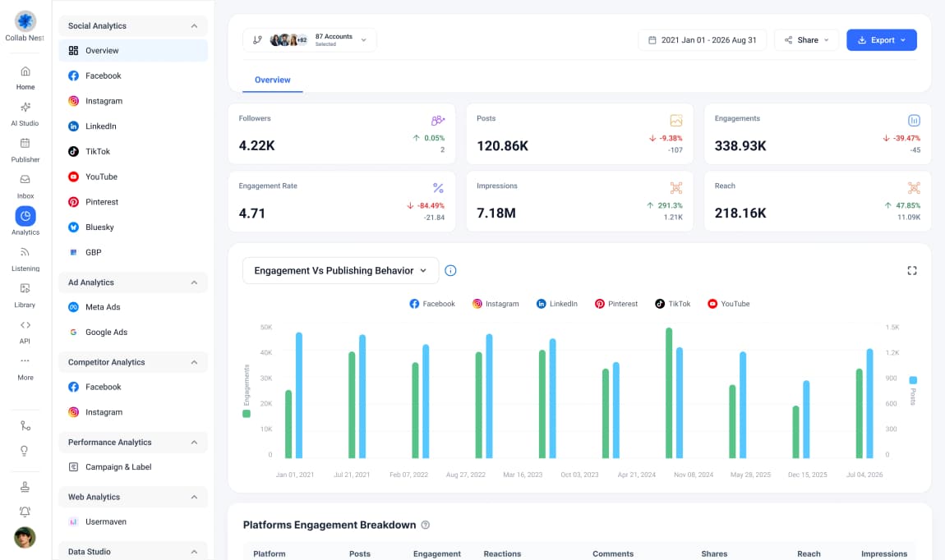Open Facebook under Social Analytics
945x560 pixels.
pos(133,76)
